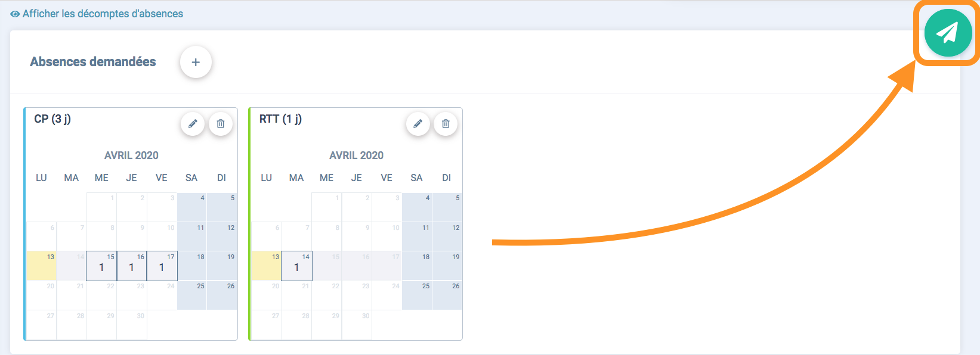
Task: Edit the RTT absence with pencil icon
Action: coord(418,124)
